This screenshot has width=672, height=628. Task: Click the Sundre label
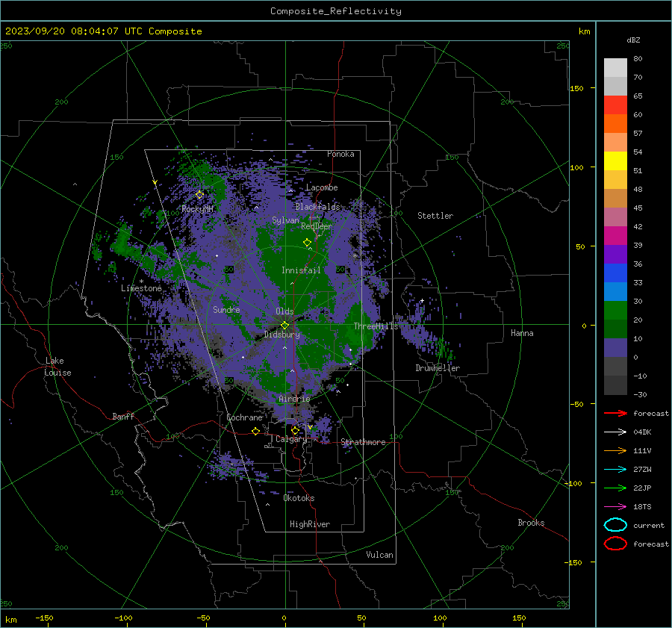pos(226,309)
